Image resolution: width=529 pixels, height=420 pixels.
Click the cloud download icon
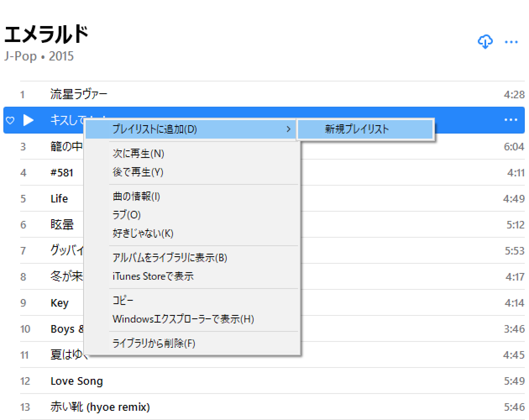point(485,42)
